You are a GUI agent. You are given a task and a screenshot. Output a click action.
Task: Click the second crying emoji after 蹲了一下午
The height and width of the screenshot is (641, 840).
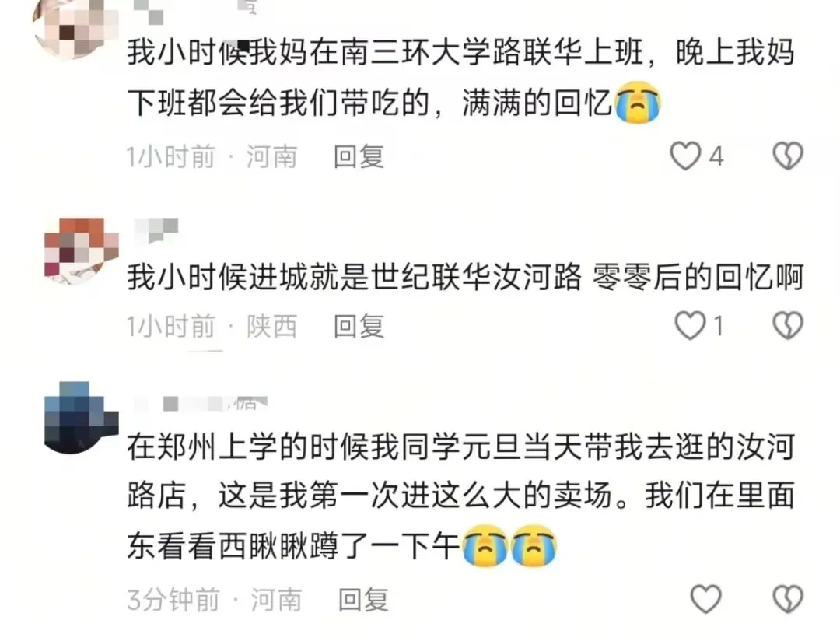pos(534,545)
